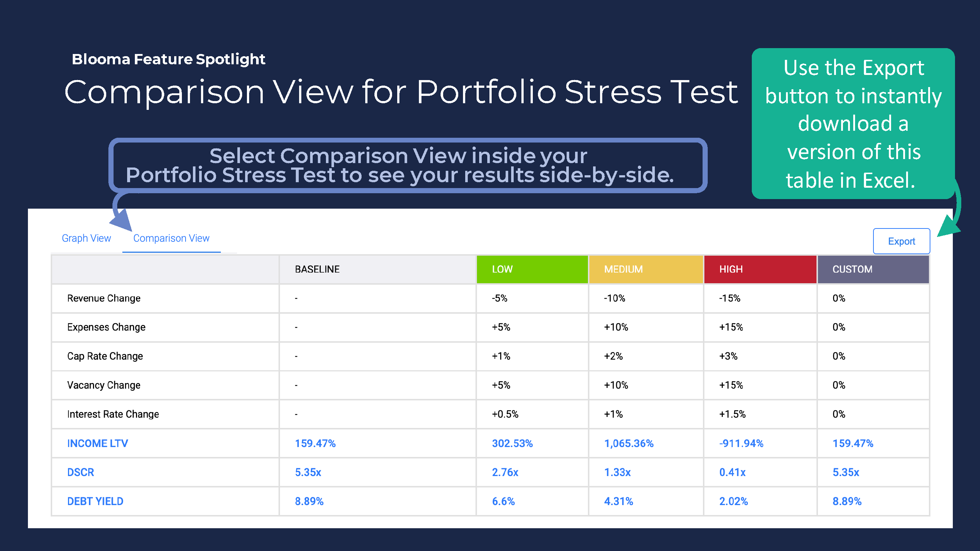The width and height of the screenshot is (980, 551).
Task: Select the DSCR metric link
Action: point(80,472)
